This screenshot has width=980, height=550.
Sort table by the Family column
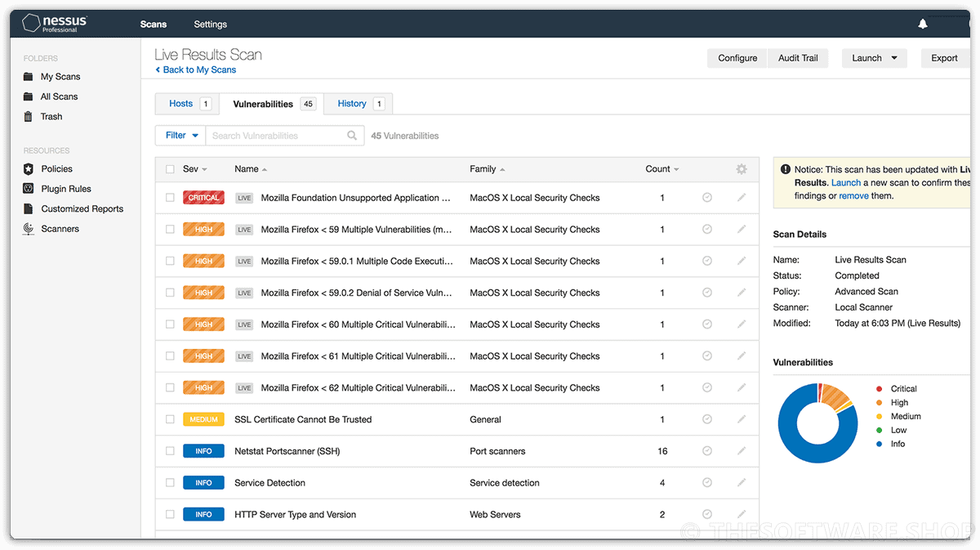coord(487,169)
